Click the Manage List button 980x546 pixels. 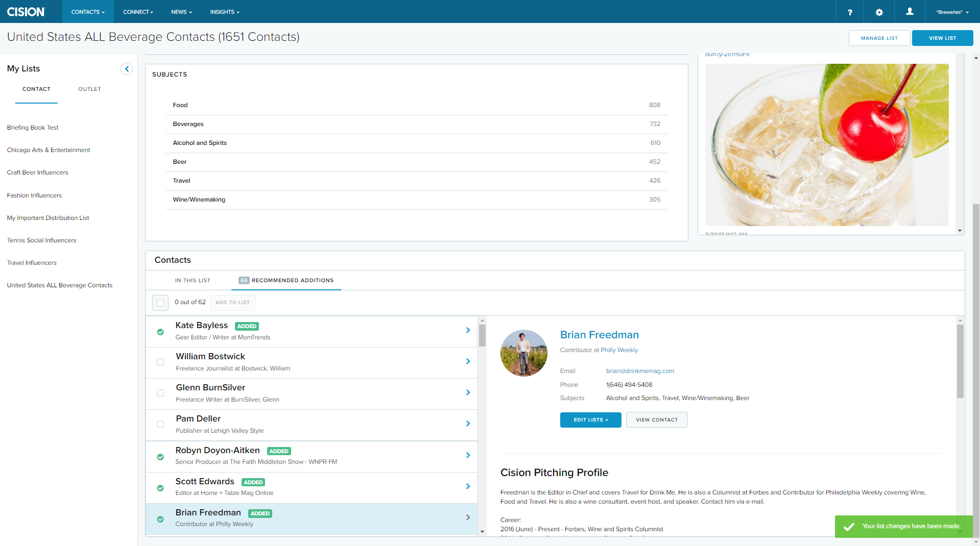point(879,38)
